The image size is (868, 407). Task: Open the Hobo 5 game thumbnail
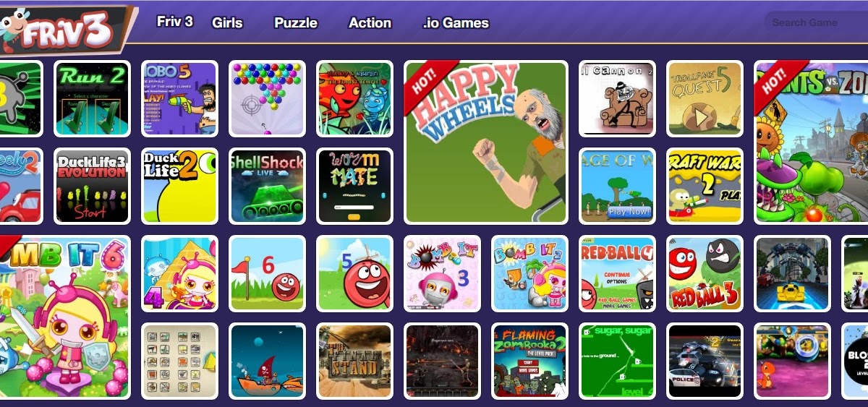click(180, 98)
